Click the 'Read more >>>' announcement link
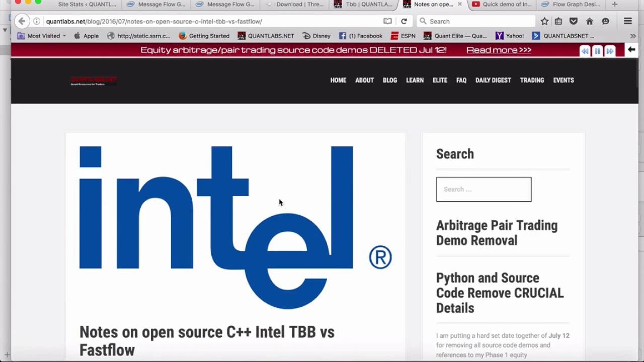The image size is (644, 362). 499,50
